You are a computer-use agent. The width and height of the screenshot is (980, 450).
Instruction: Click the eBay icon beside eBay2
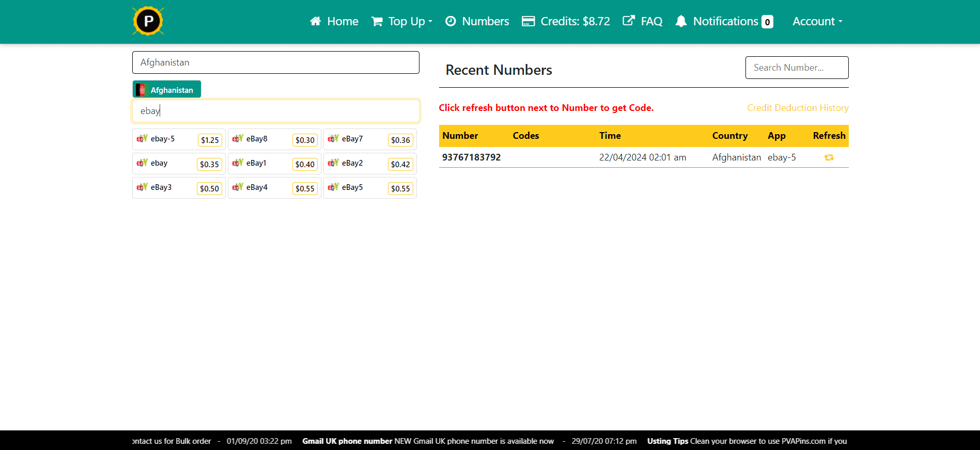click(333, 163)
